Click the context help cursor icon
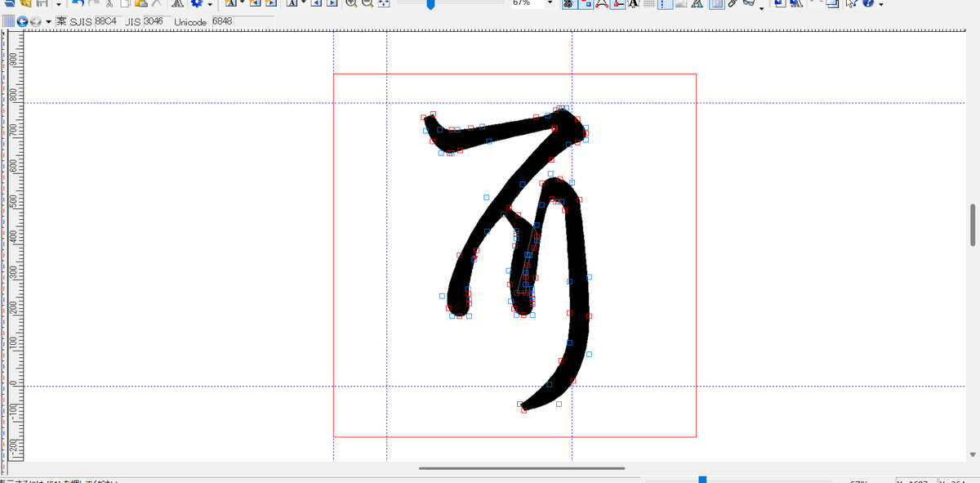Screen dimensions: 980x483 click(850, 3)
